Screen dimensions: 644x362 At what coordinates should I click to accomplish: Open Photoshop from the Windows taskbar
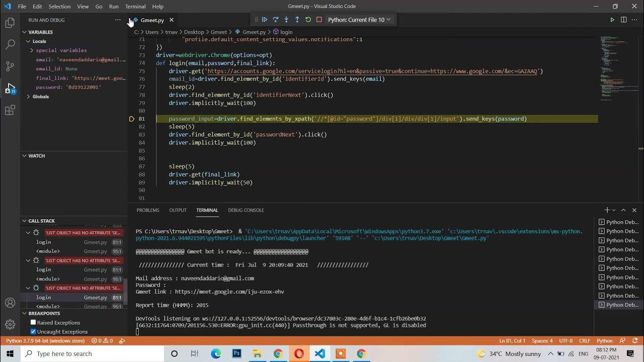[236, 353]
